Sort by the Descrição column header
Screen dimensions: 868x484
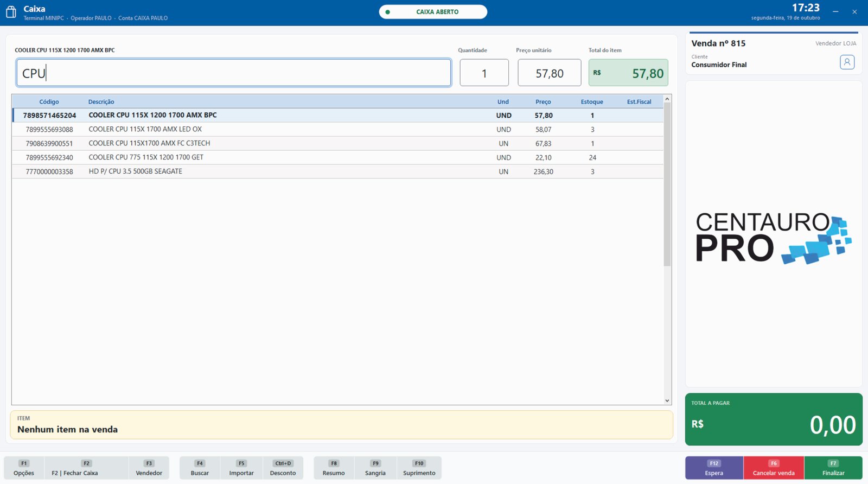101,102
